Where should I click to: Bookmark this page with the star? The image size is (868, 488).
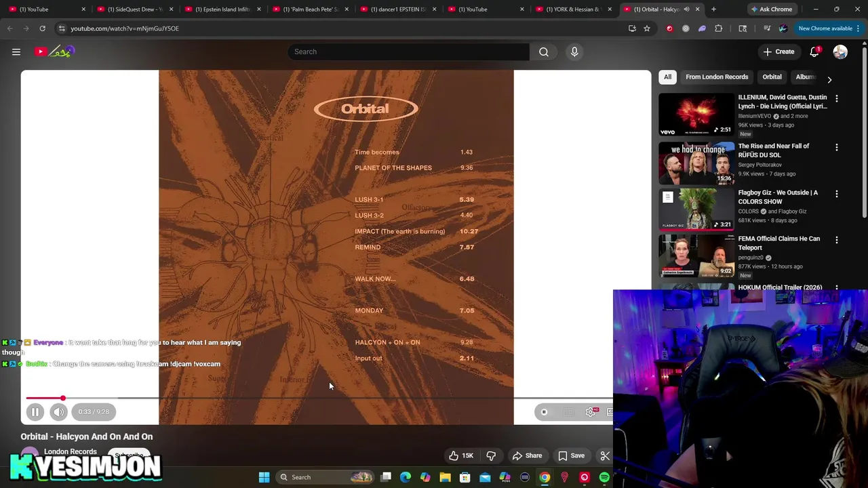coord(647,28)
